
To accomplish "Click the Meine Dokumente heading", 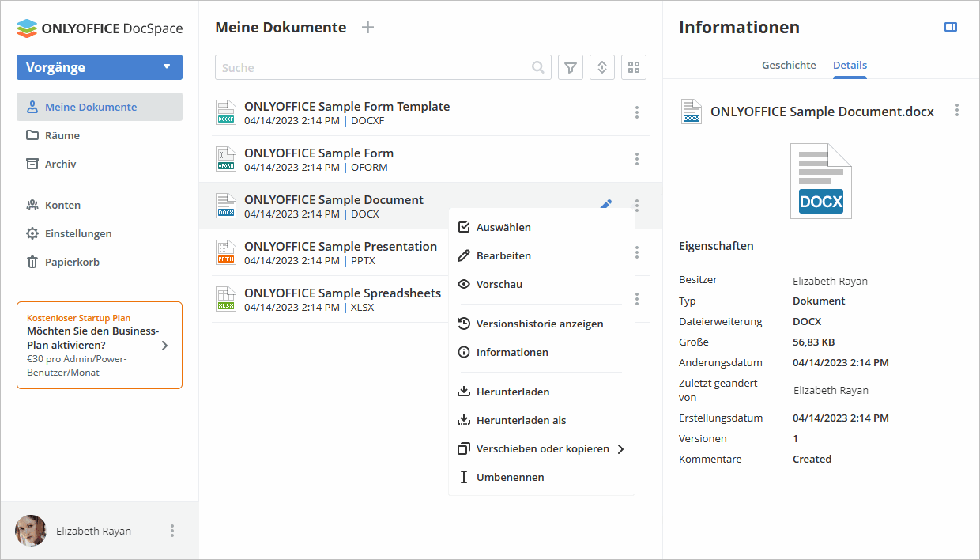I will (281, 28).
